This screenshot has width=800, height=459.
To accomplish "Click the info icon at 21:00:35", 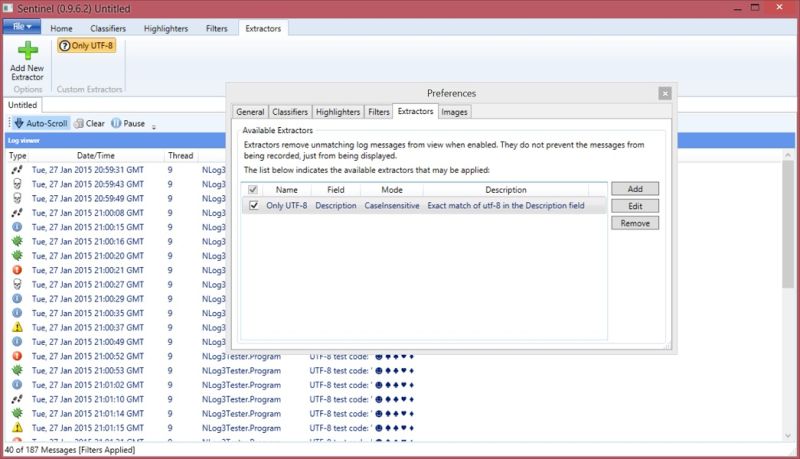I will pyautogui.click(x=17, y=313).
